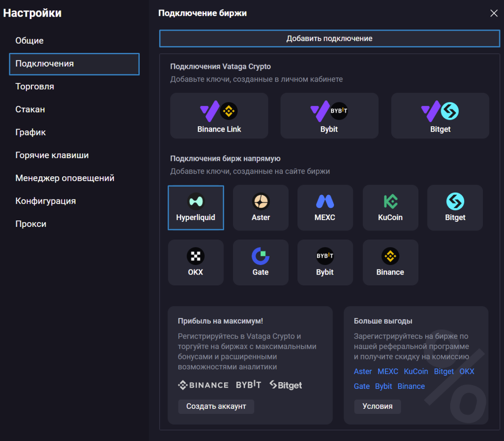Follow the OKX referral link
Screen dimensions: 504x441
(x=467, y=371)
